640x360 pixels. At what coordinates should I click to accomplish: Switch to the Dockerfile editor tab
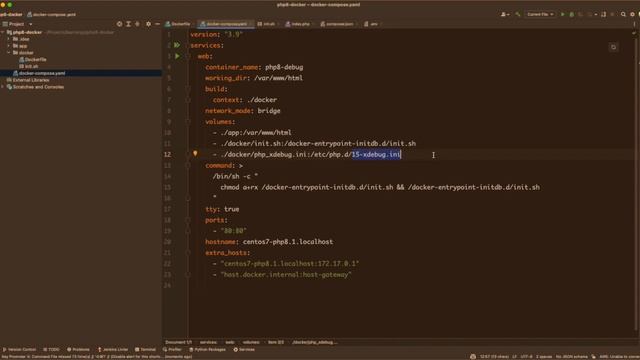[178, 24]
